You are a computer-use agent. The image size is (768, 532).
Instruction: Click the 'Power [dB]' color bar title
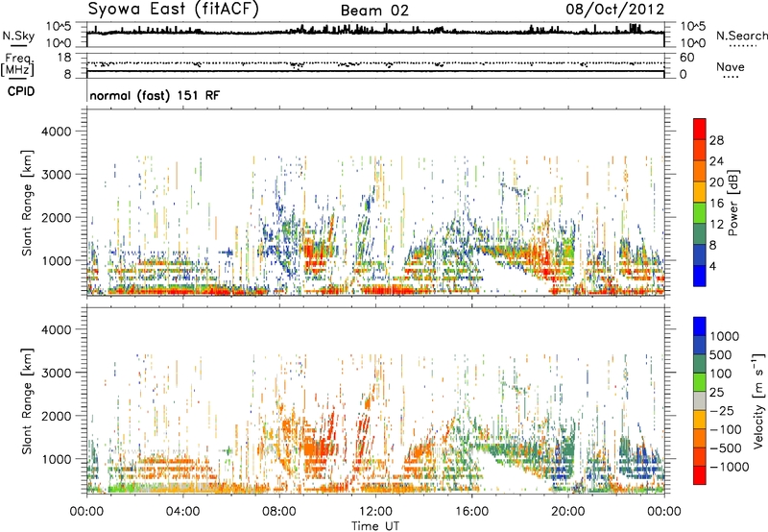(733, 203)
